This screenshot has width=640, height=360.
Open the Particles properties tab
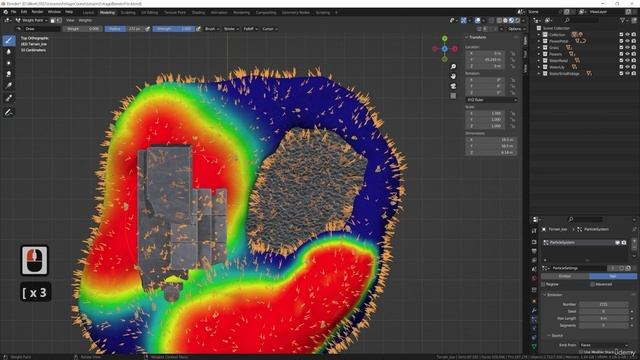coord(534,319)
